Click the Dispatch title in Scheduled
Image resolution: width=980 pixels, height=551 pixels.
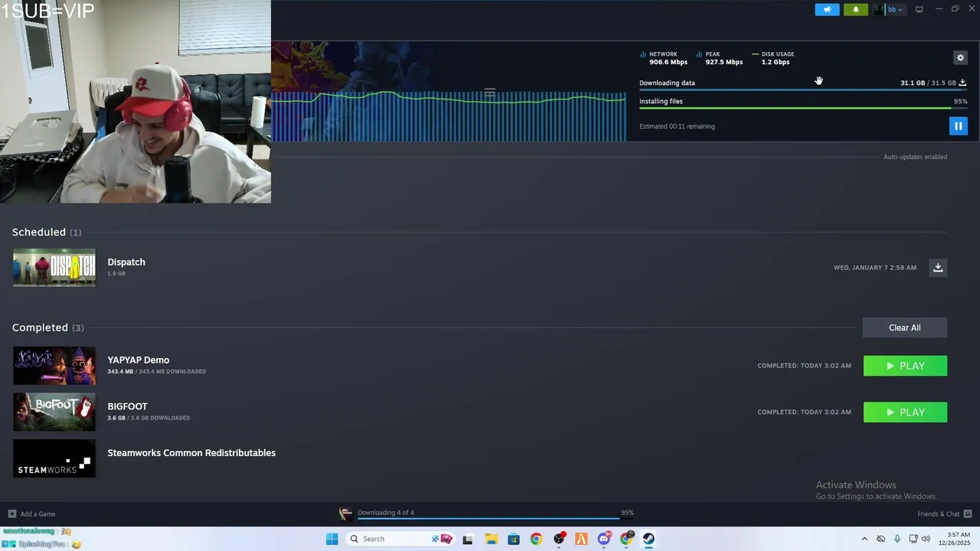(x=126, y=262)
